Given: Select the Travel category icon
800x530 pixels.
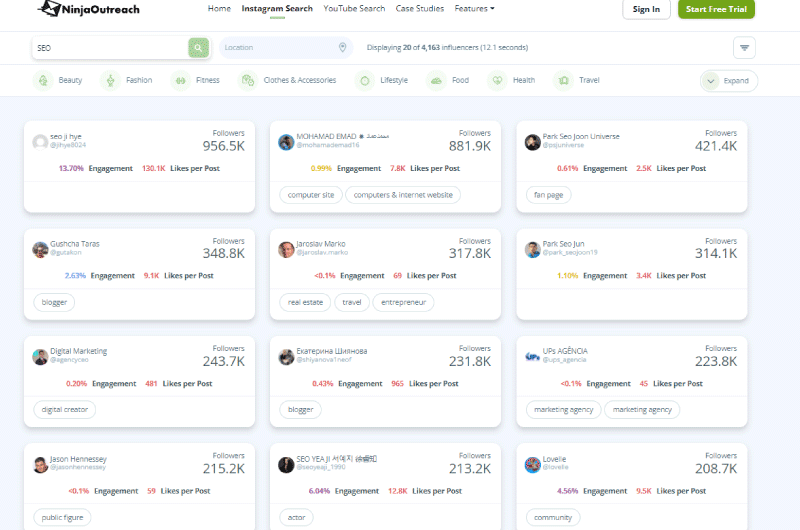Looking at the screenshot, I should coord(563,81).
